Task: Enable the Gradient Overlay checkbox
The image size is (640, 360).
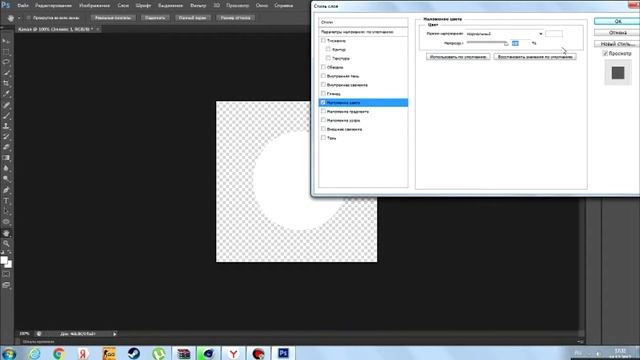Action: pos(323,111)
